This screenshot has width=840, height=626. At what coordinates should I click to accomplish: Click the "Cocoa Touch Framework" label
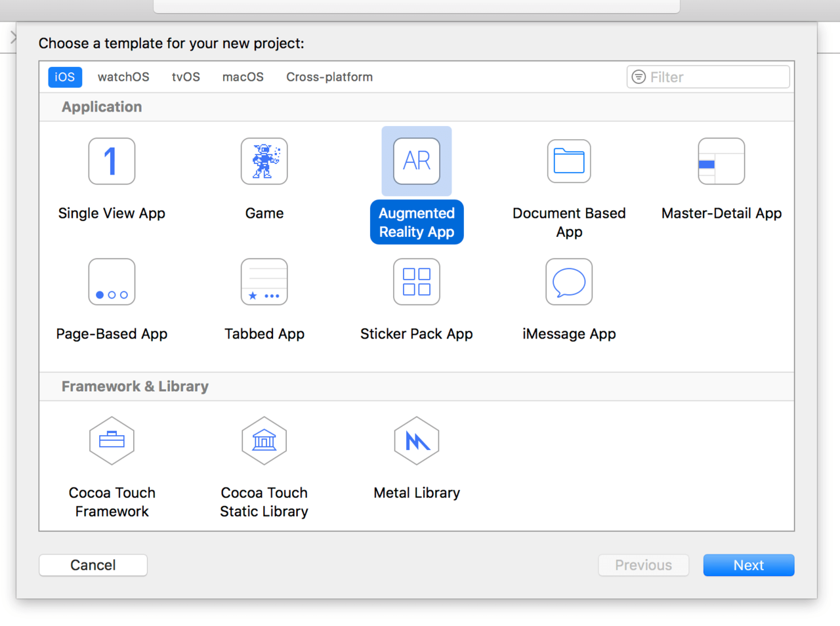click(112, 502)
